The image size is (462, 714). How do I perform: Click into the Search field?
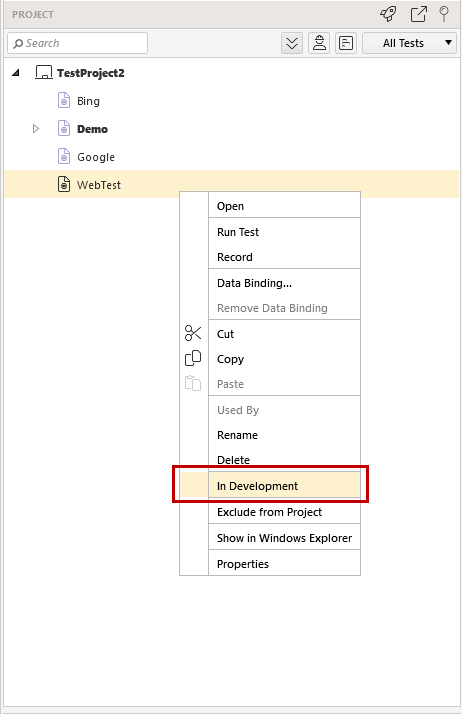(x=77, y=43)
